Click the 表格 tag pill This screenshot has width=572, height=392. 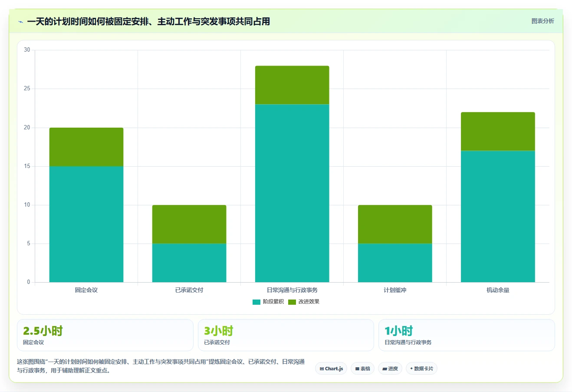point(362,369)
